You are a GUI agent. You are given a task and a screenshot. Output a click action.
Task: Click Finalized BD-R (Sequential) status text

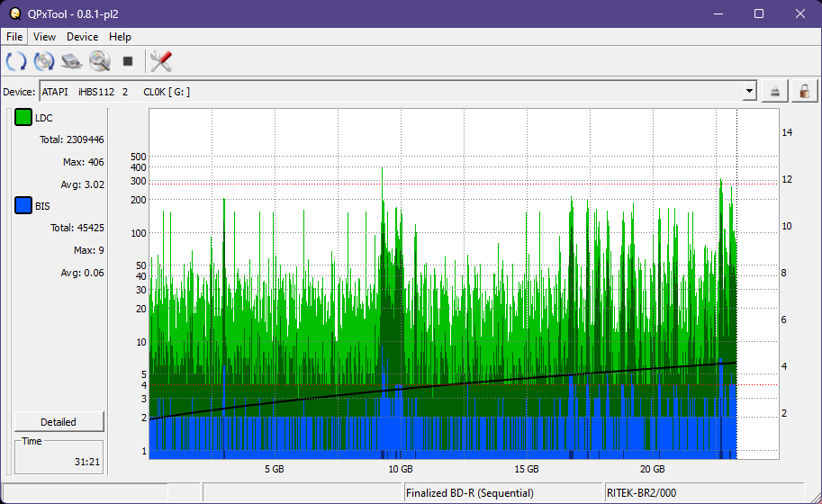point(470,493)
